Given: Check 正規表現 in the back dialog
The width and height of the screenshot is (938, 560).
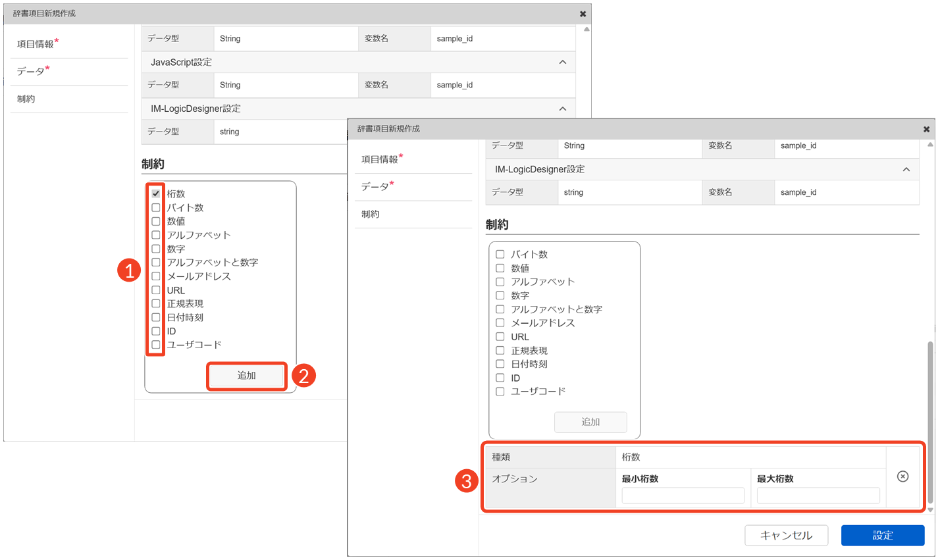Looking at the screenshot, I should [x=156, y=303].
